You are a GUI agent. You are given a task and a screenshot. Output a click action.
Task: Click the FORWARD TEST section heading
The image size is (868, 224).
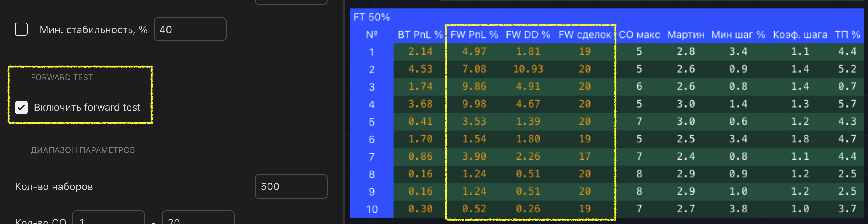[x=62, y=78]
